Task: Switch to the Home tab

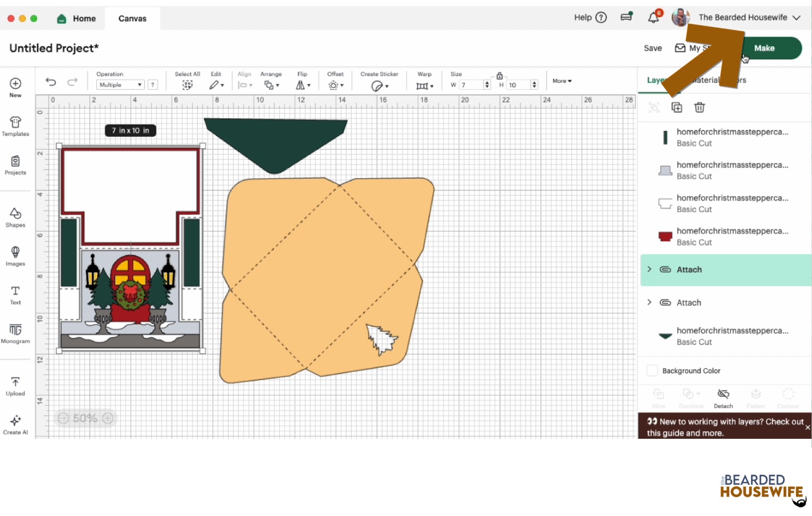Action: pos(77,19)
